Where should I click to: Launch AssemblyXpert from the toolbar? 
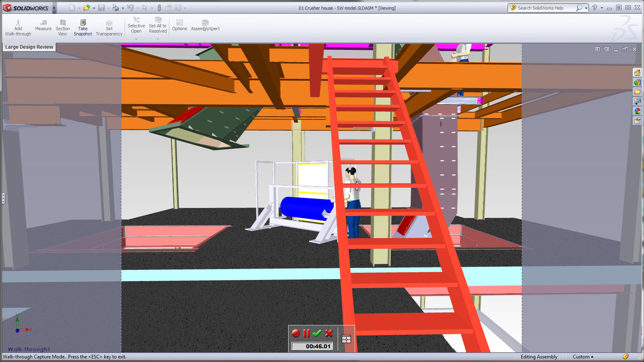click(205, 25)
